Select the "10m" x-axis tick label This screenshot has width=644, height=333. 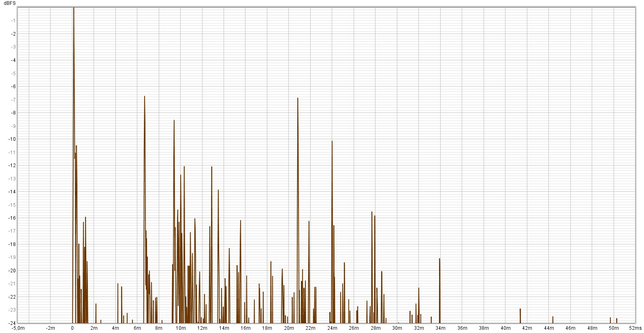pyautogui.click(x=180, y=328)
